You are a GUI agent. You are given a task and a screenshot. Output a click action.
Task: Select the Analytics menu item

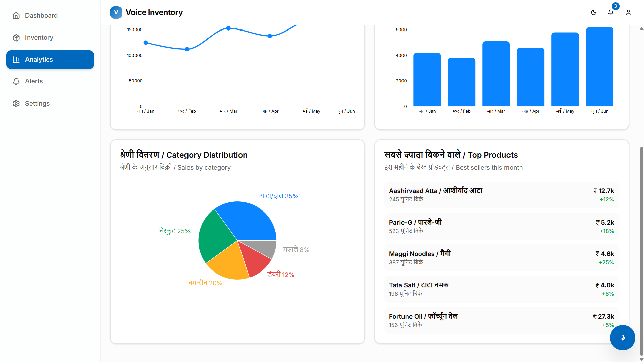point(50,60)
